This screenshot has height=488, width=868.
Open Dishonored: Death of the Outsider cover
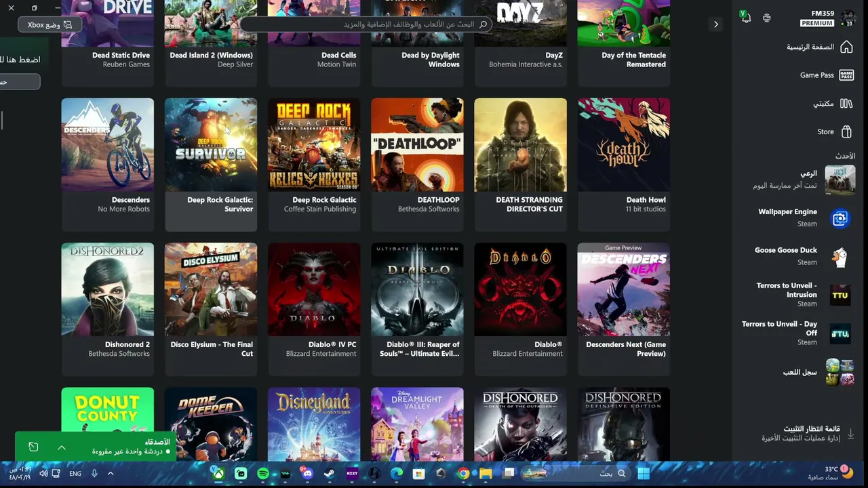click(x=520, y=424)
